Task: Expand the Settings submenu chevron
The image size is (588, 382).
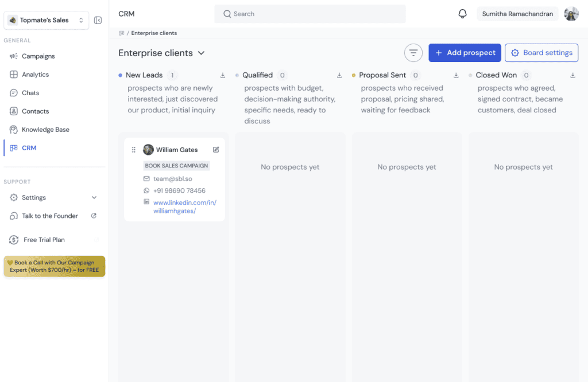Action: point(94,198)
